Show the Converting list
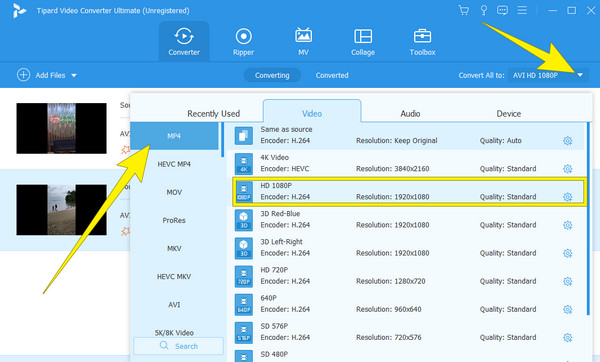The image size is (600, 362). tap(272, 75)
